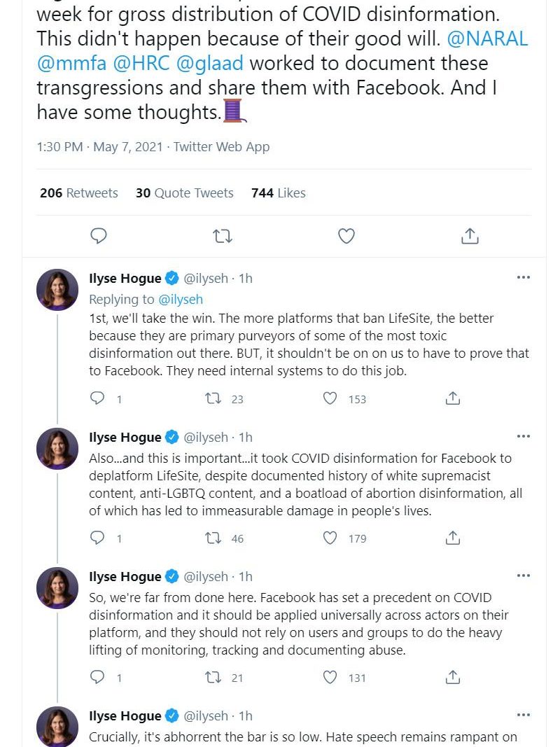Like the reply with 153 likes

coord(330,398)
